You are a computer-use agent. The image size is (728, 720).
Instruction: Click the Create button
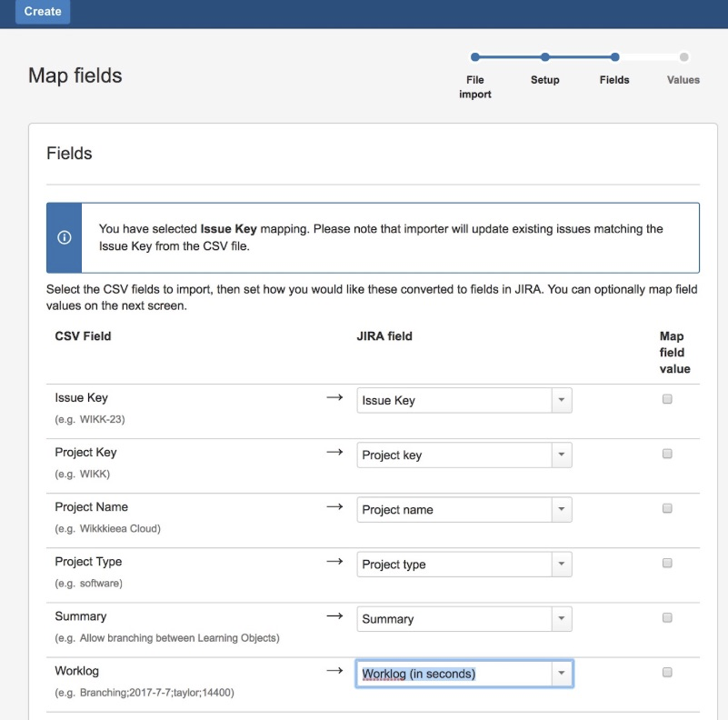[x=43, y=12]
